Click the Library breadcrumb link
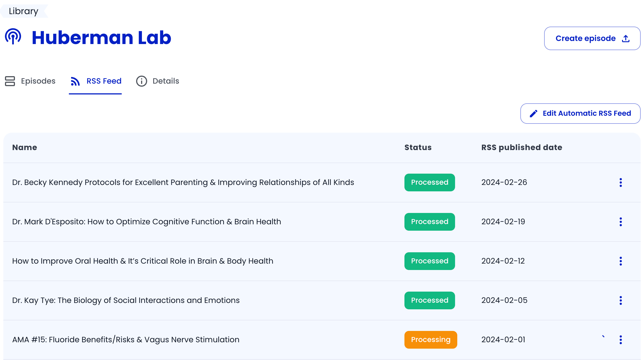This screenshot has width=644, height=360. [24, 11]
